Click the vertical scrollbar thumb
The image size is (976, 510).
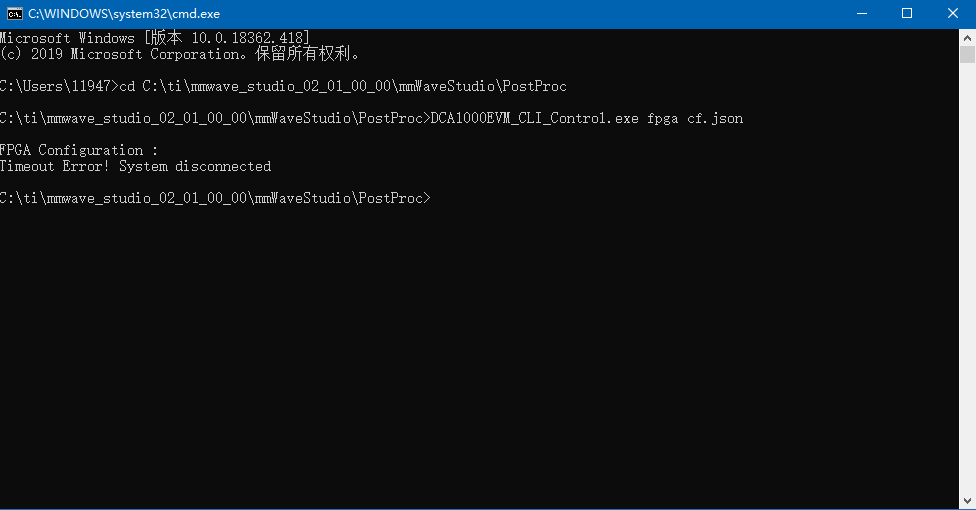point(967,55)
